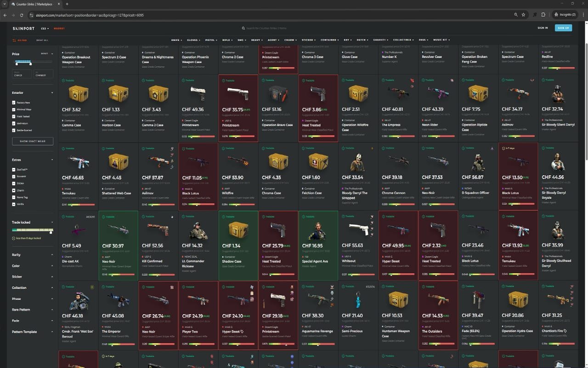Open the Operation Hydra Case image
This screenshot has height=368, width=588.
pyautogui.click(x=518, y=299)
